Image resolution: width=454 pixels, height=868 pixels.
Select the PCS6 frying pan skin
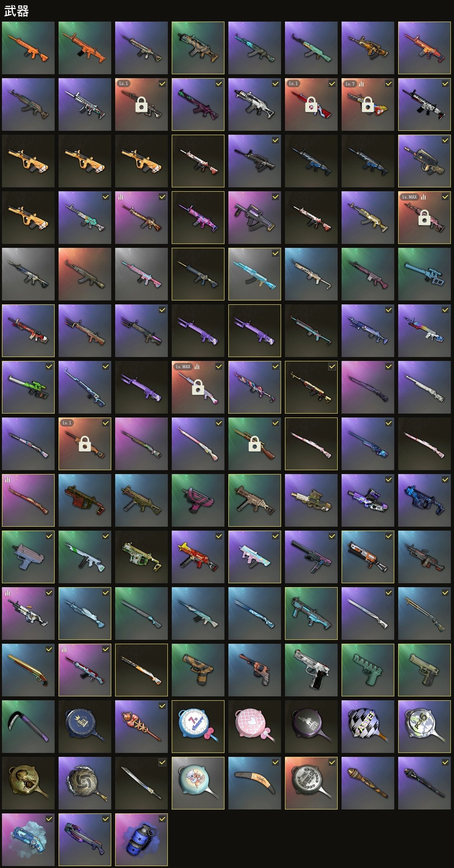pos(425,727)
